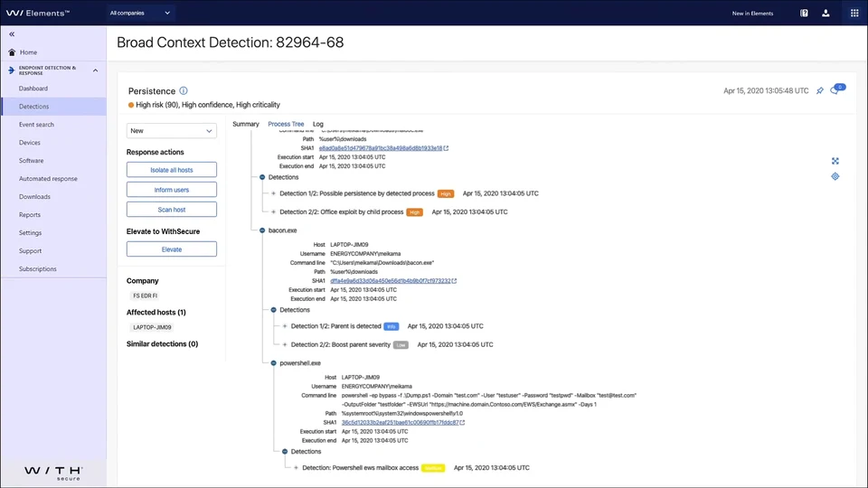This screenshot has width=868, height=488.
Task: Open powershell.exe SHA1 hash link 36c5d
Action: (400, 423)
